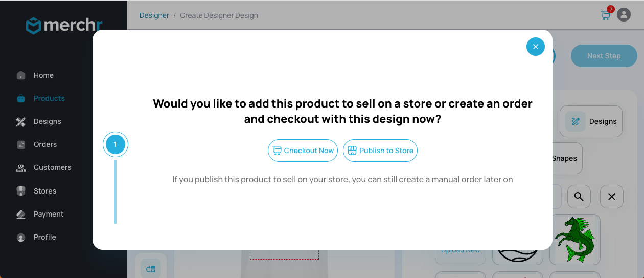Click the Home house icon
Image resolution: width=644 pixels, height=278 pixels.
(21, 75)
